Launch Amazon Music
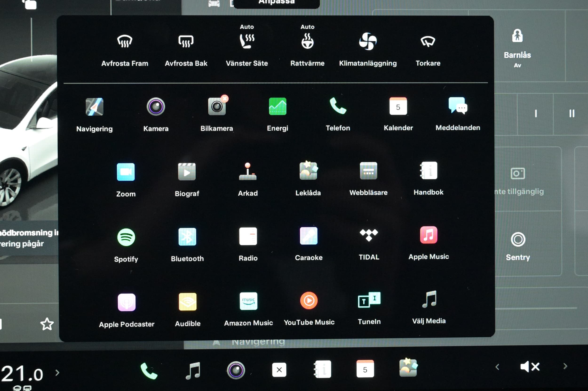Image resolution: width=588 pixels, height=391 pixels. click(x=248, y=309)
